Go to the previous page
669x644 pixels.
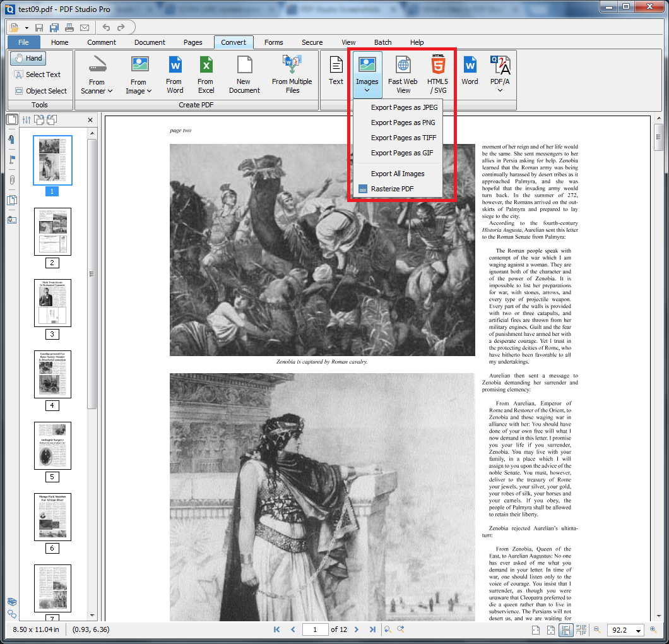[x=293, y=629]
